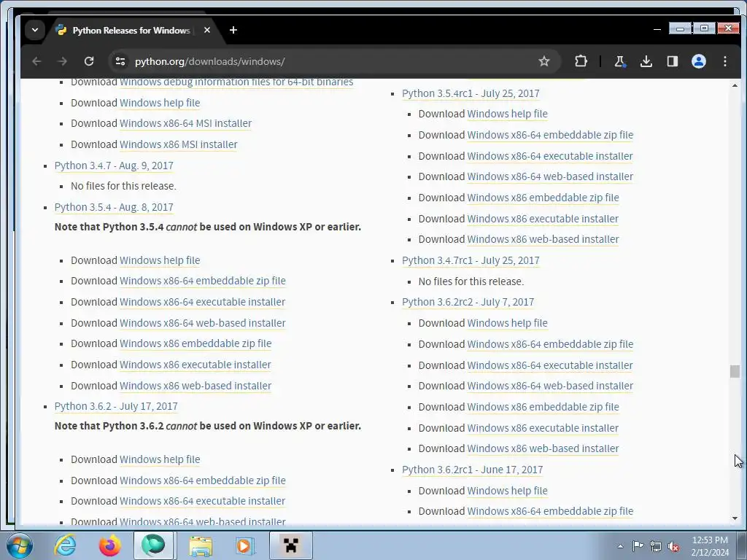Screen dimensions: 747x560
Task: Click the scrollbar up arrow
Action: (735, 85)
